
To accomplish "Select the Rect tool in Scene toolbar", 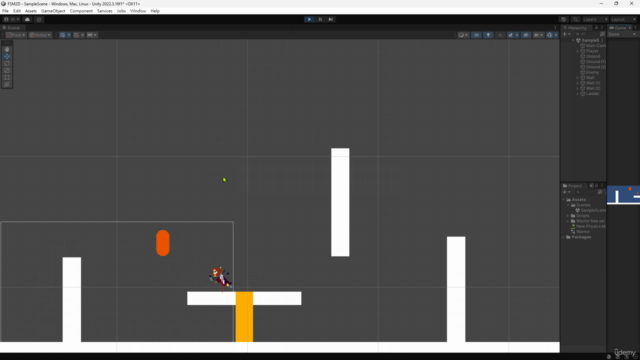I will (x=7, y=77).
